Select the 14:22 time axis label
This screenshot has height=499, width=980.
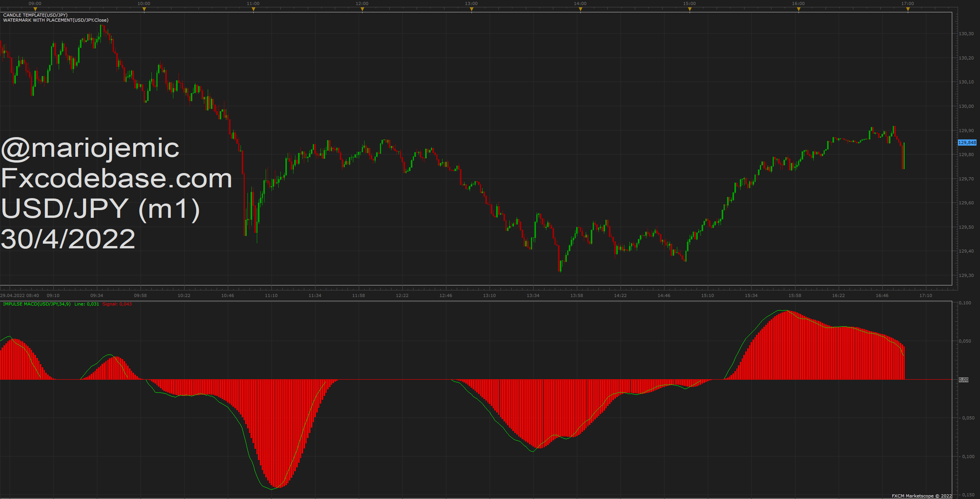coord(621,295)
